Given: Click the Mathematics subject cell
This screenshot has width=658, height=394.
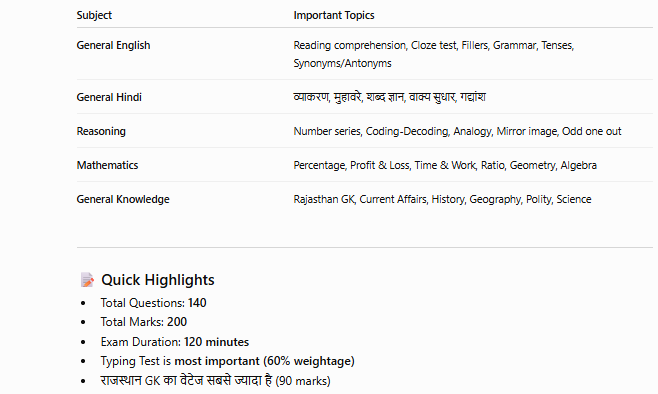Looking at the screenshot, I should click(x=107, y=165).
